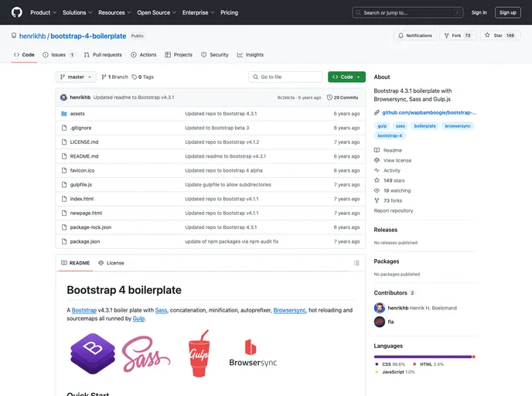Open the master branch dropdown
The width and height of the screenshot is (532, 396).
point(76,77)
